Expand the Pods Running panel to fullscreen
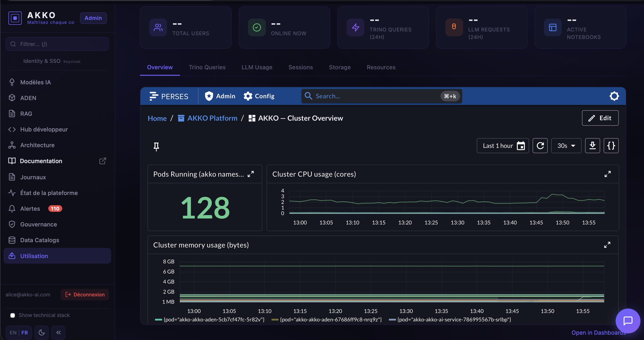 tap(250, 174)
